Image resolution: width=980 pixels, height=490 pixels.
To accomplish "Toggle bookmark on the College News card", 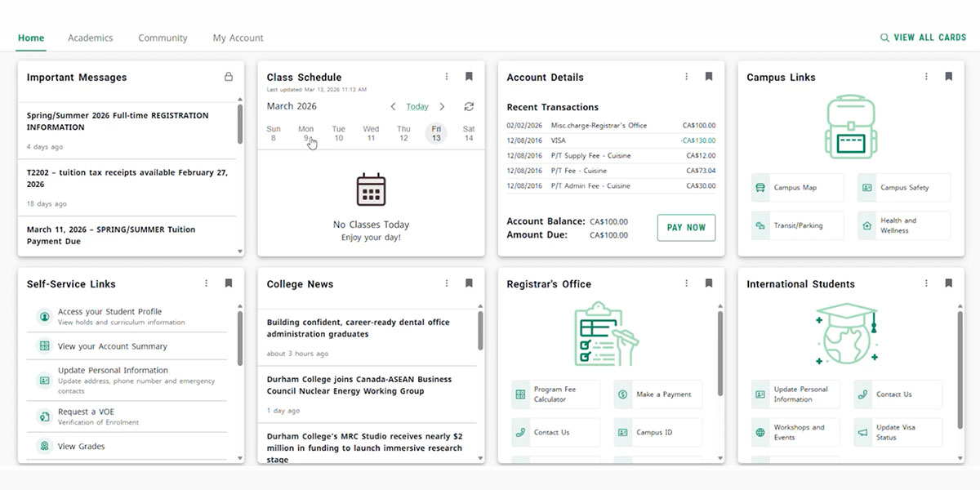I will pyautogui.click(x=469, y=283).
